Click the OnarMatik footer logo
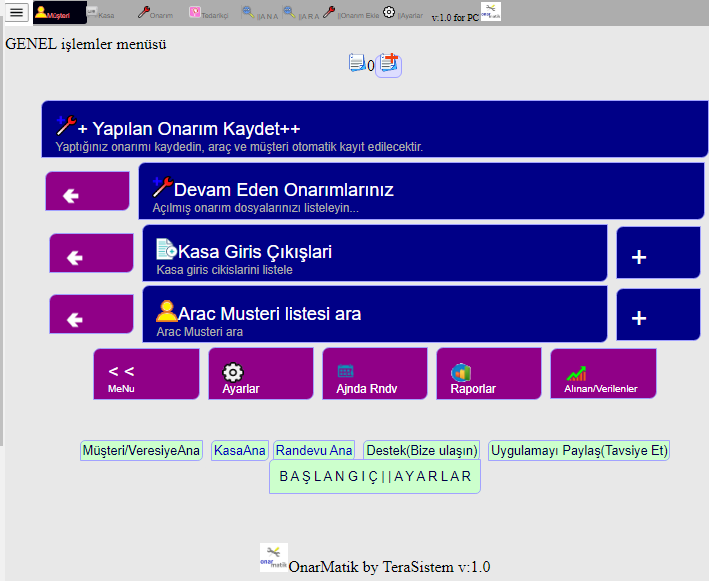This screenshot has width=709, height=581. (274, 557)
